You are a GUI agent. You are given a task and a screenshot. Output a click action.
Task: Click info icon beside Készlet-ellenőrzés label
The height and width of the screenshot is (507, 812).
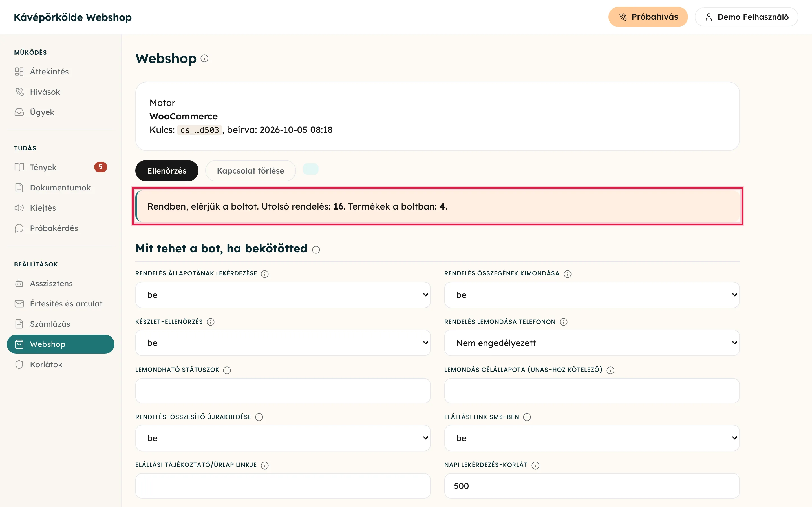point(210,322)
